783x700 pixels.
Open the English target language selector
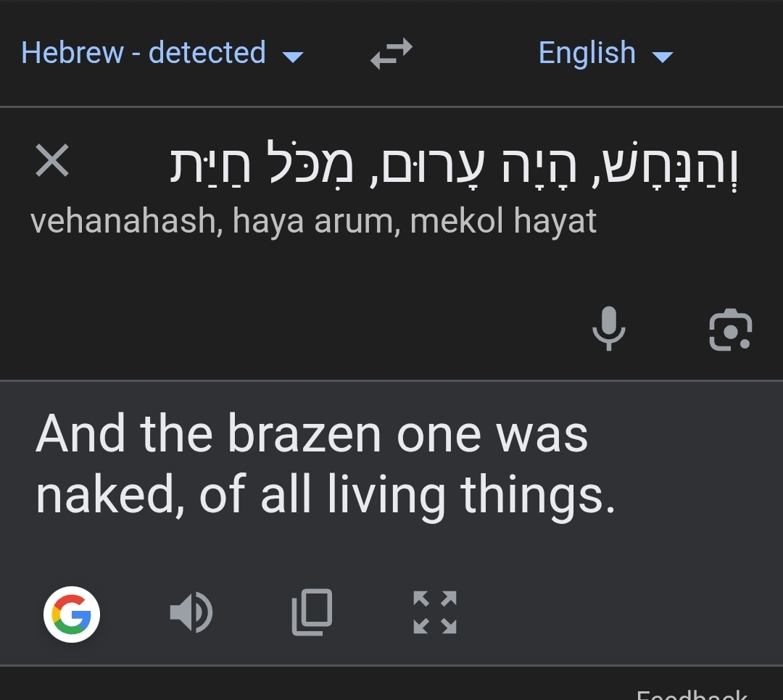(587, 54)
